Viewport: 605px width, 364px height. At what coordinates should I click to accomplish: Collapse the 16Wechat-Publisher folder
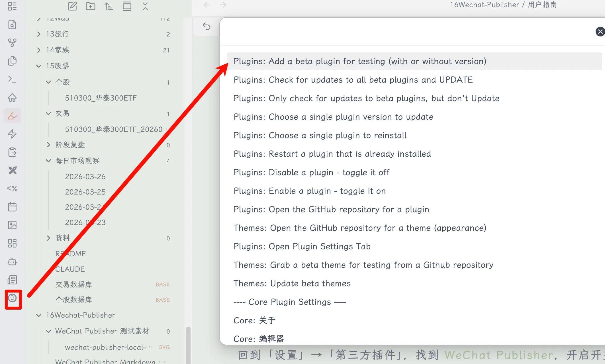pos(39,315)
